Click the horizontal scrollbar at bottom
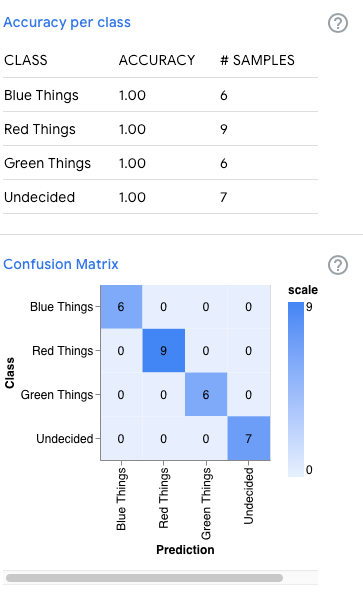This screenshot has width=363, height=601. coord(144,578)
